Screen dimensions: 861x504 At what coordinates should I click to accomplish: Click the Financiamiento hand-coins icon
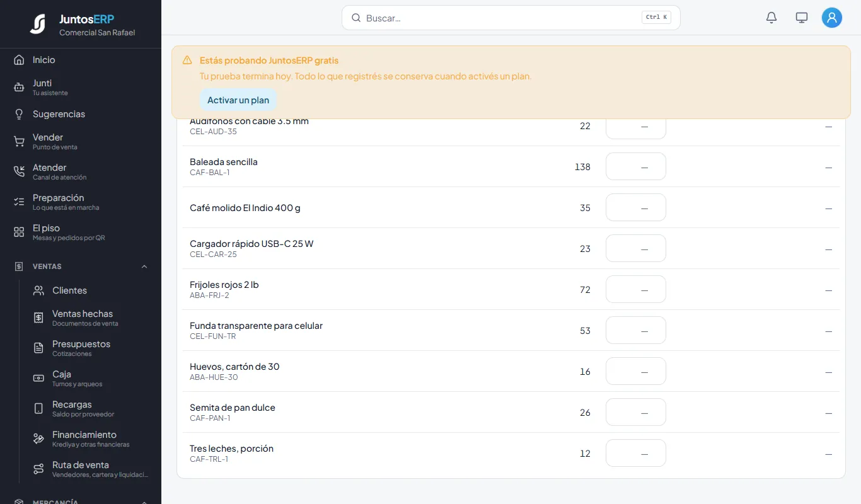pyautogui.click(x=38, y=438)
